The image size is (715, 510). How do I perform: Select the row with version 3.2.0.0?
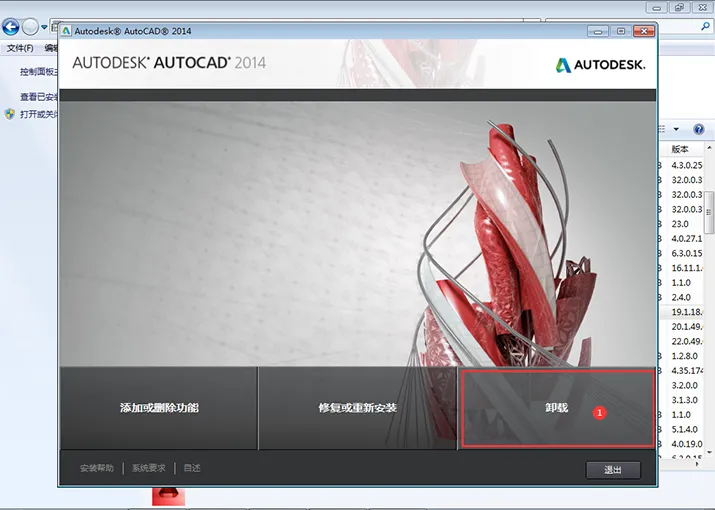[682, 385]
